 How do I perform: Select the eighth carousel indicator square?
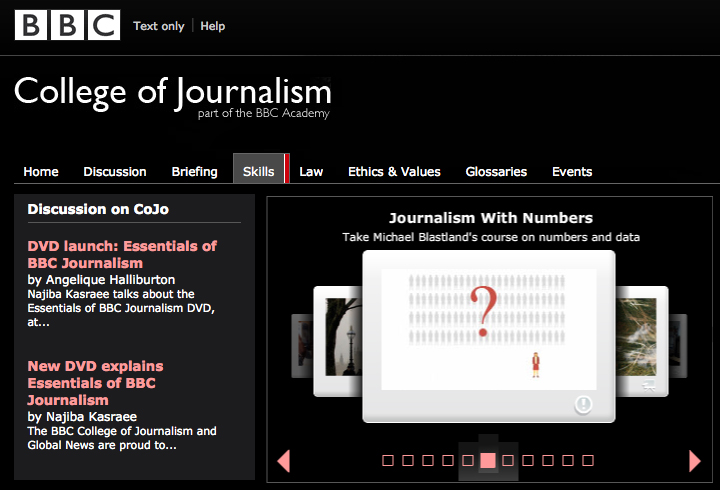(x=528, y=460)
